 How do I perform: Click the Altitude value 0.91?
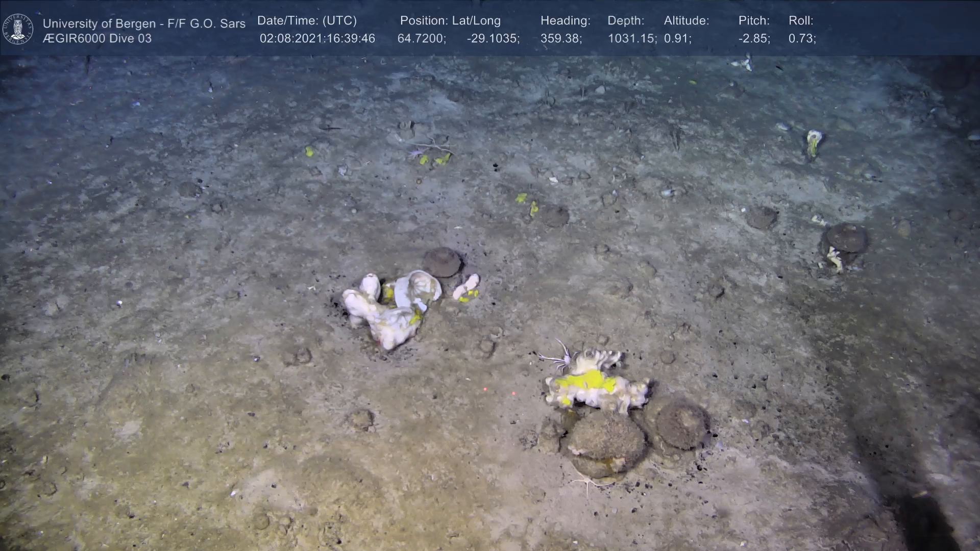click(x=677, y=39)
